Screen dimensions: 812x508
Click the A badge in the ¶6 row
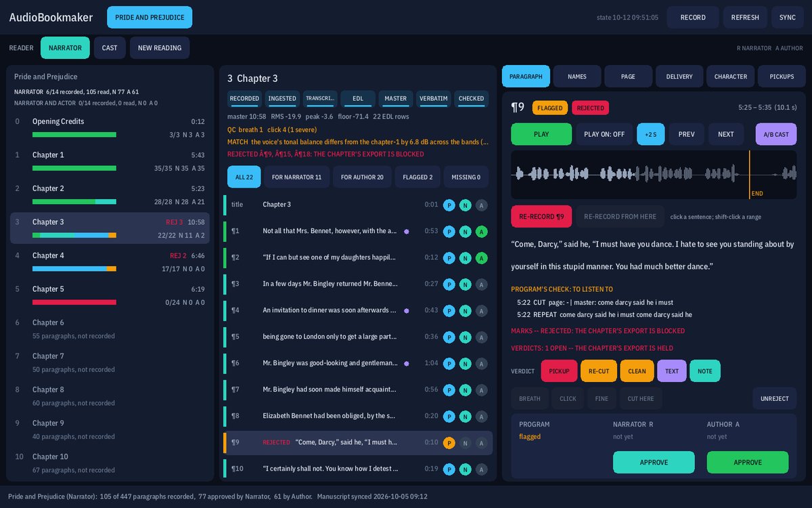click(481, 363)
